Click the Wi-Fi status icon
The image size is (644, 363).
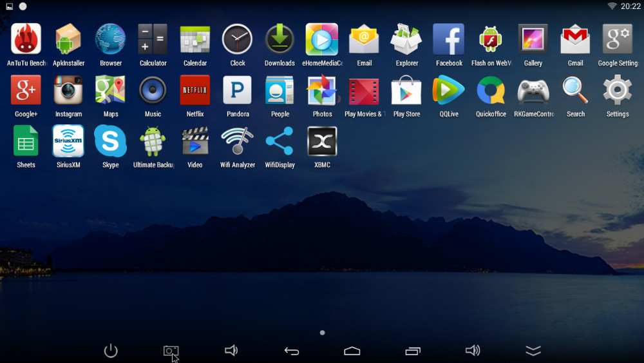pos(612,6)
